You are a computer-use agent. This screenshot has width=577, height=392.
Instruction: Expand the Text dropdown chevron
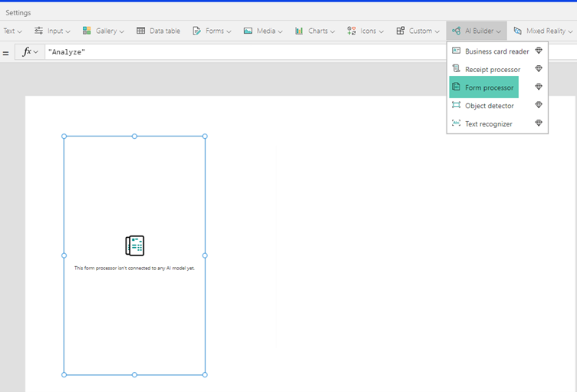(x=20, y=31)
